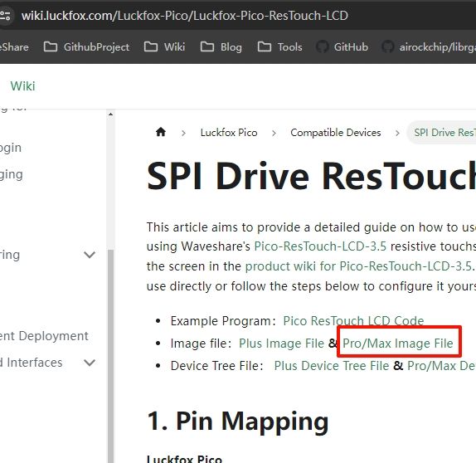Image resolution: width=476 pixels, height=463 pixels.
Task: Open the Tools bookmarks folder
Action: click(x=280, y=47)
